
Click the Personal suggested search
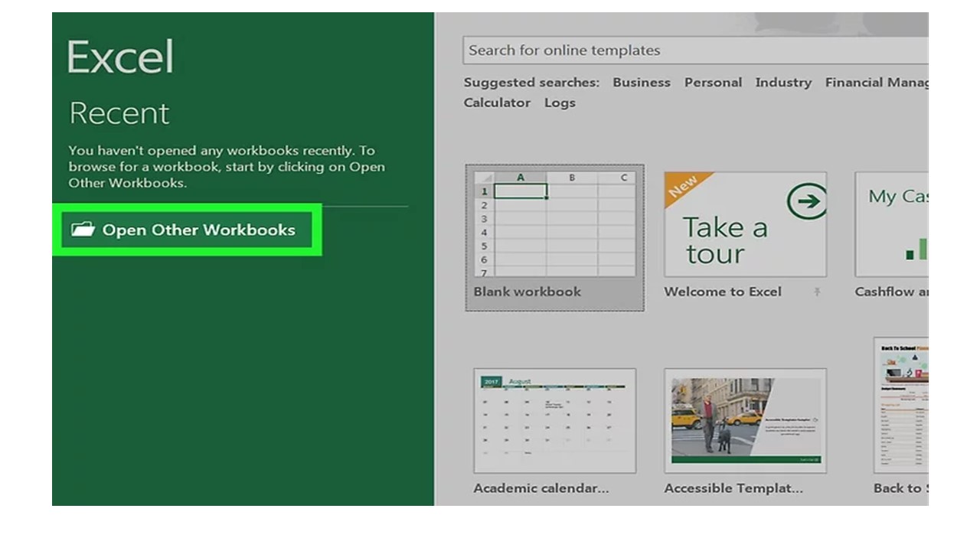[x=713, y=82]
